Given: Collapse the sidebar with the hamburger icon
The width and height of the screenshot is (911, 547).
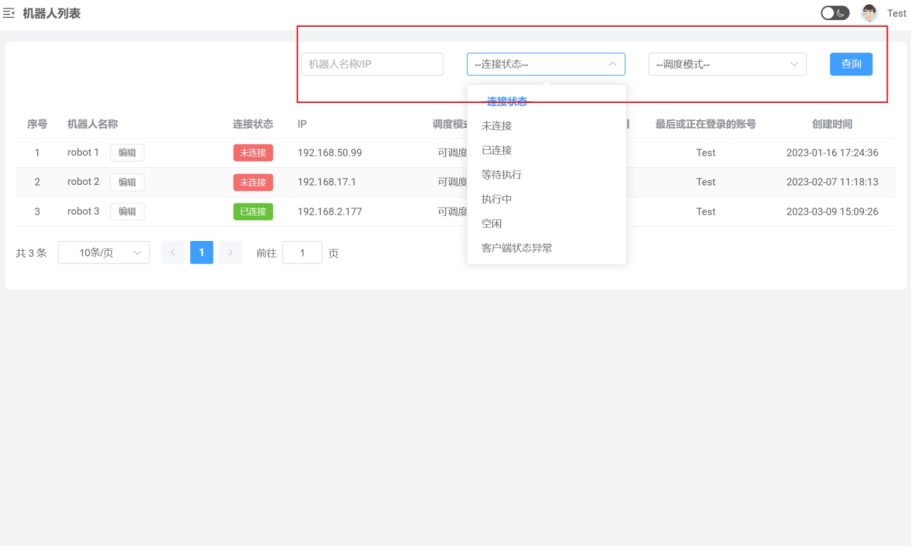Looking at the screenshot, I should point(9,13).
